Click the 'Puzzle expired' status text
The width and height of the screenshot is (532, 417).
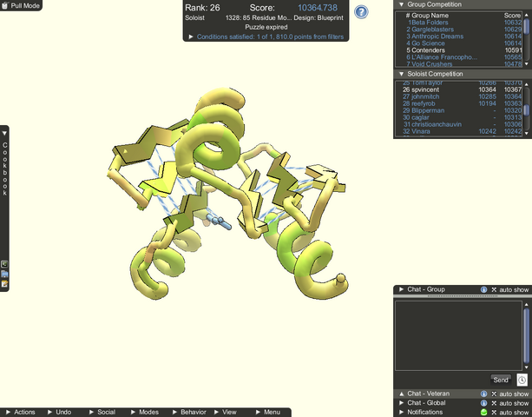[266, 27]
